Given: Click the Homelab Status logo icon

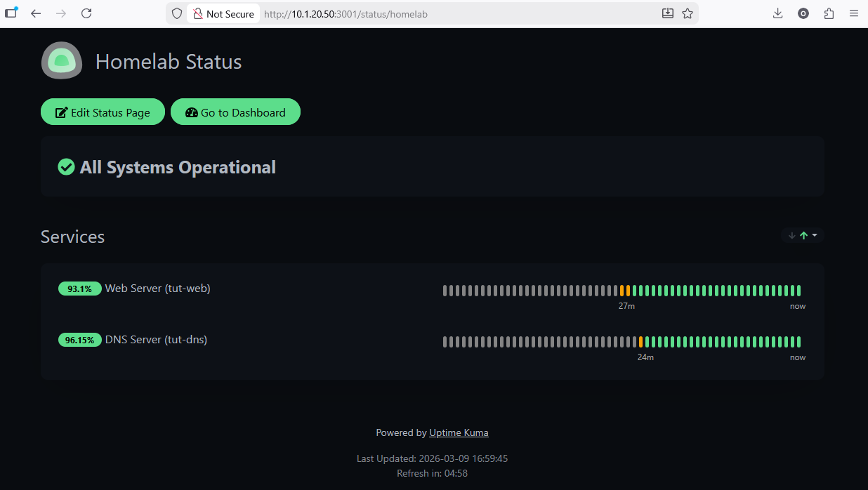Looking at the screenshot, I should pyautogui.click(x=61, y=60).
